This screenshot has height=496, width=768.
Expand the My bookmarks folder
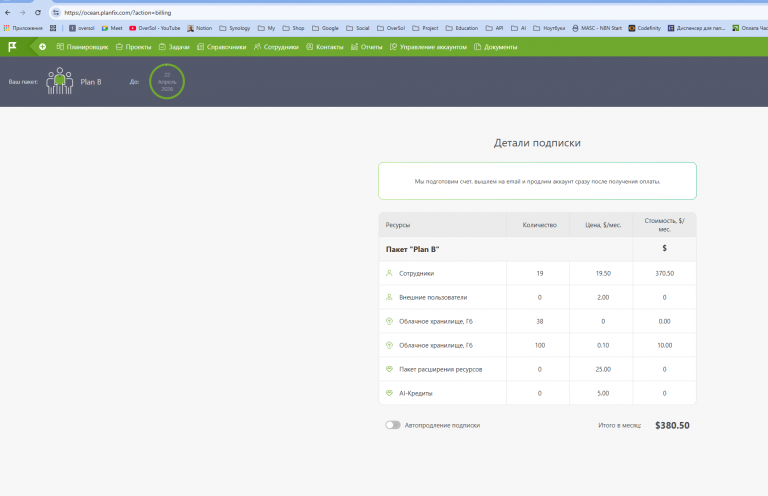(266, 28)
